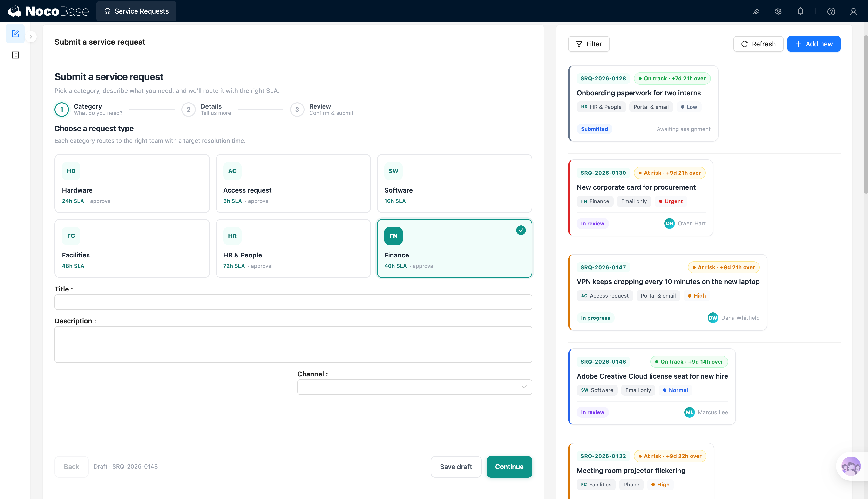Click the DW avatar for Dana Whitfield
The image size is (868, 499).
[713, 318]
